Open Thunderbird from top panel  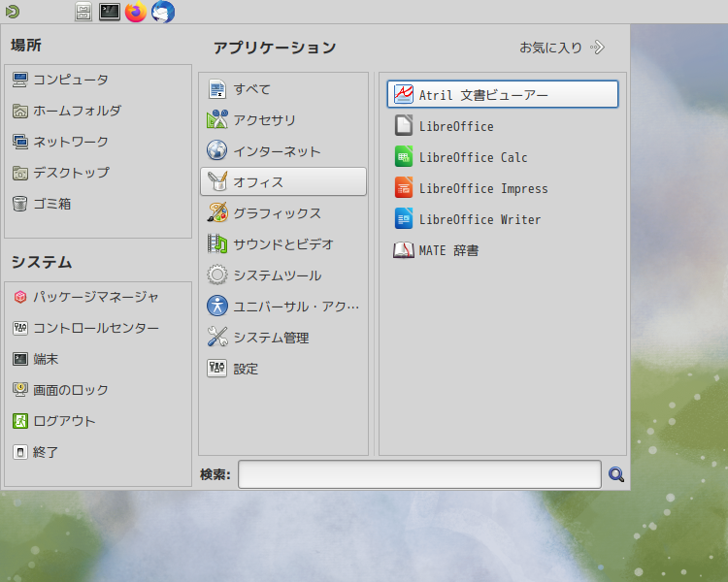[163, 12]
